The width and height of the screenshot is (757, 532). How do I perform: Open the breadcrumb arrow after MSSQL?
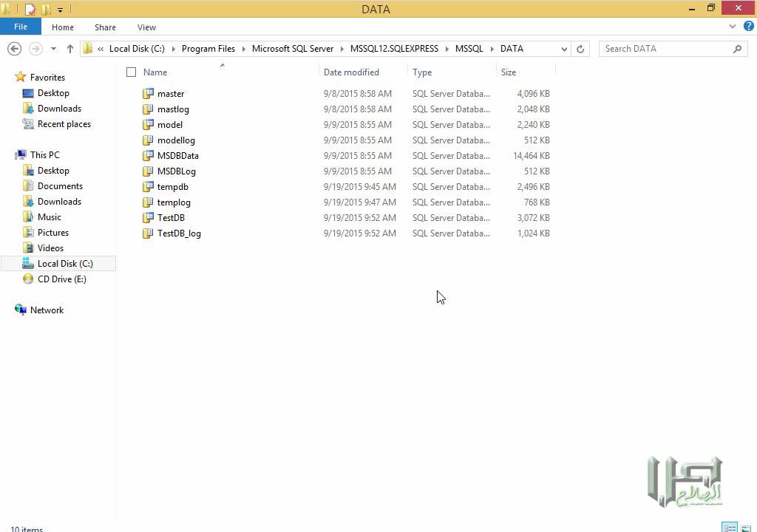coord(492,49)
